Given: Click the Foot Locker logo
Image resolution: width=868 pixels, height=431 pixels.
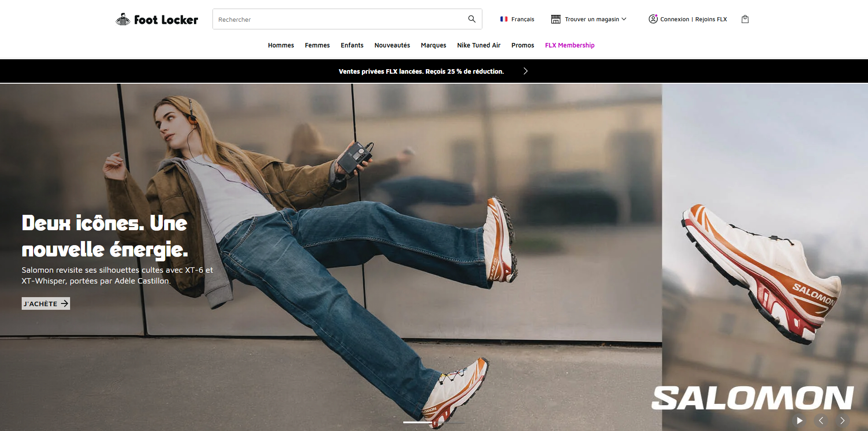Looking at the screenshot, I should pos(157,19).
